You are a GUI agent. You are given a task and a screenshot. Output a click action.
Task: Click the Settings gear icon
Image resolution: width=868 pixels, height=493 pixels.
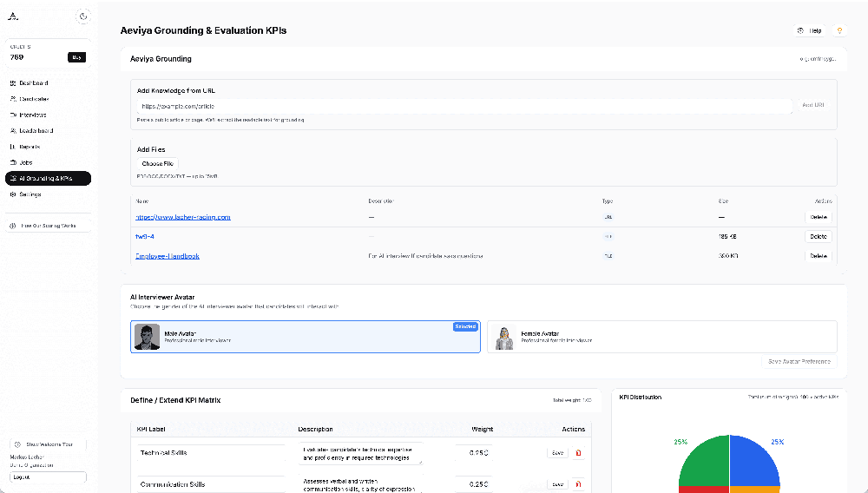click(x=13, y=194)
